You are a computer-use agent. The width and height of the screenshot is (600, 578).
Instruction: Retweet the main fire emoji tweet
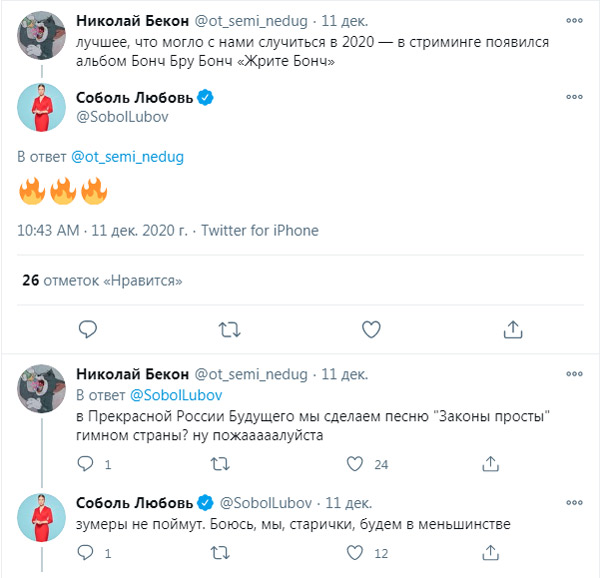(229, 329)
